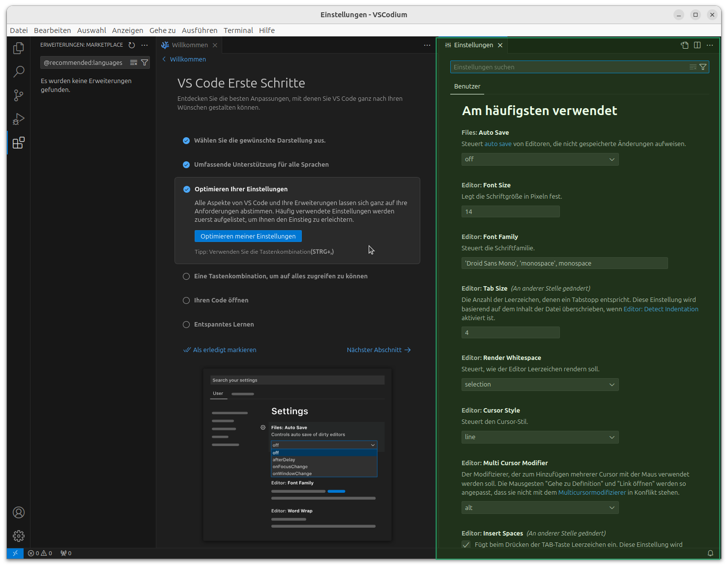Screen dimensions: 728x567
Task: Open the Cursor Style dropdown
Action: click(540, 437)
